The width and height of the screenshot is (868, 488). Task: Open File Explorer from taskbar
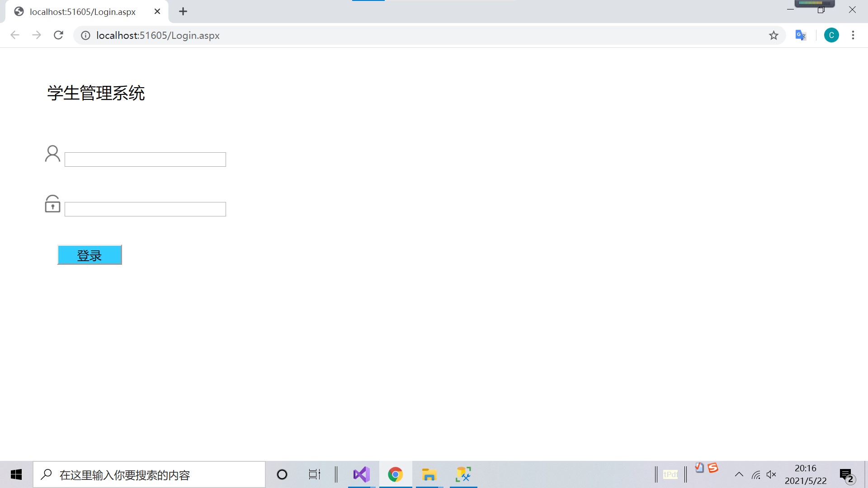[x=429, y=474]
